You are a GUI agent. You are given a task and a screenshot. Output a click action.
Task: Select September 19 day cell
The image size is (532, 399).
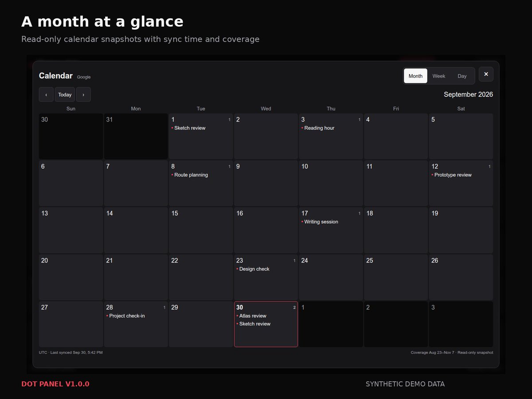pos(461,230)
